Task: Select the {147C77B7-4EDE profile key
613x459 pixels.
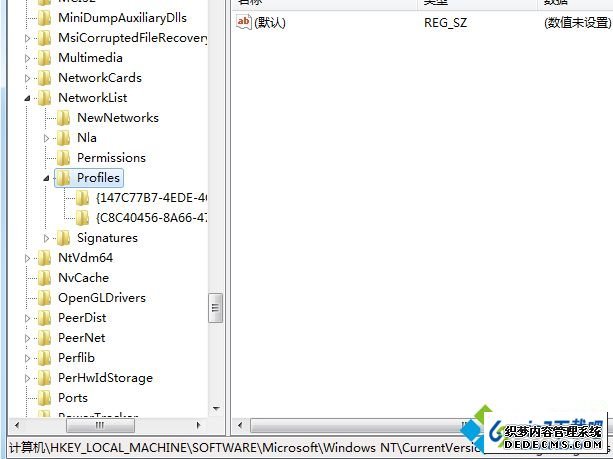Action: coord(151,198)
